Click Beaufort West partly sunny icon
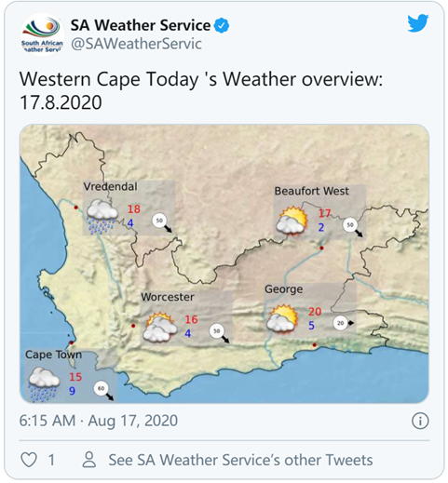 coord(292,221)
